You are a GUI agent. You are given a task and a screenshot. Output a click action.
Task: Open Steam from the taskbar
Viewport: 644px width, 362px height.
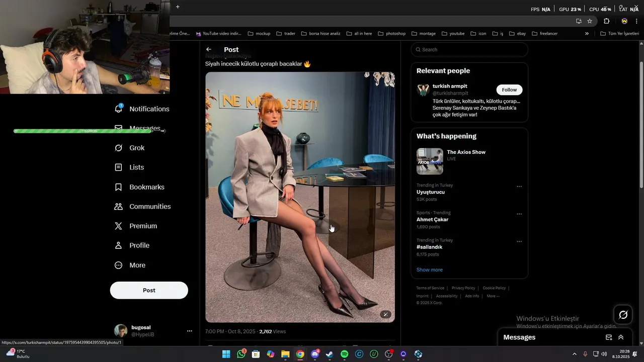click(330, 354)
